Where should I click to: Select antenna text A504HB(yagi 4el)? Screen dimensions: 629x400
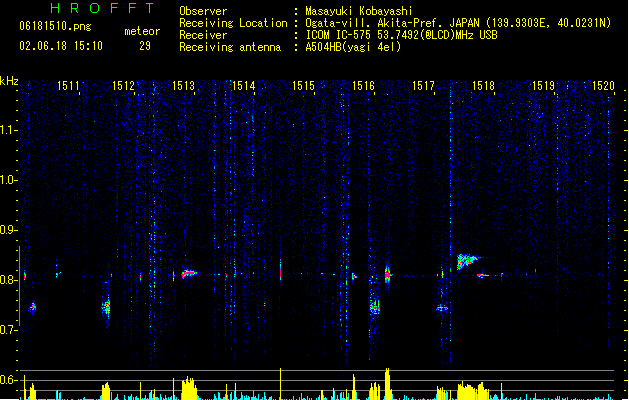353,47
